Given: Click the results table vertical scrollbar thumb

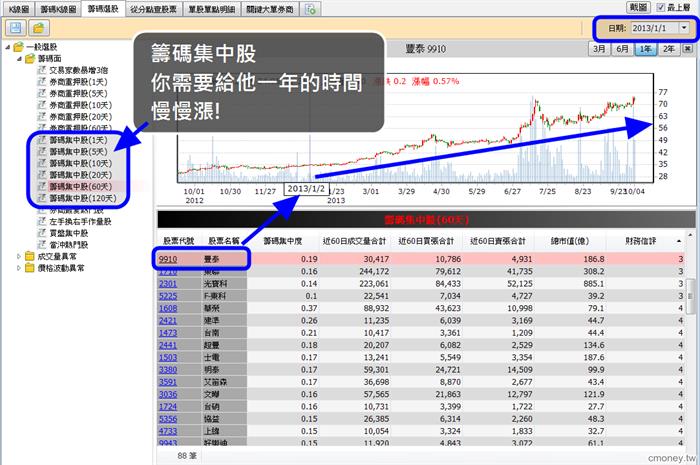Looking at the screenshot, I should coord(691,295).
